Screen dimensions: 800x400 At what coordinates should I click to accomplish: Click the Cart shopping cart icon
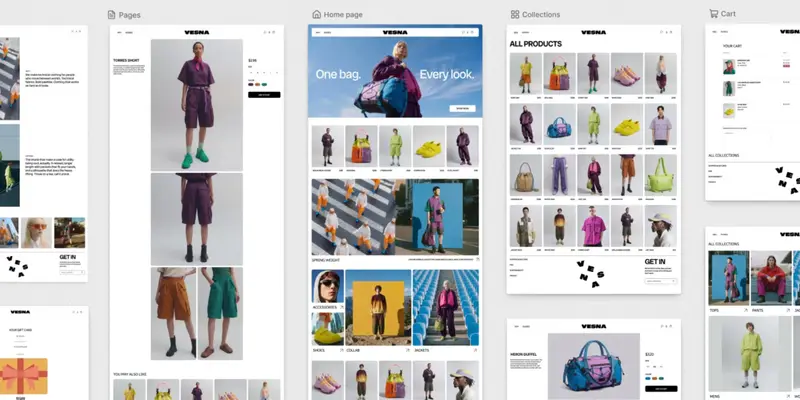[714, 13]
